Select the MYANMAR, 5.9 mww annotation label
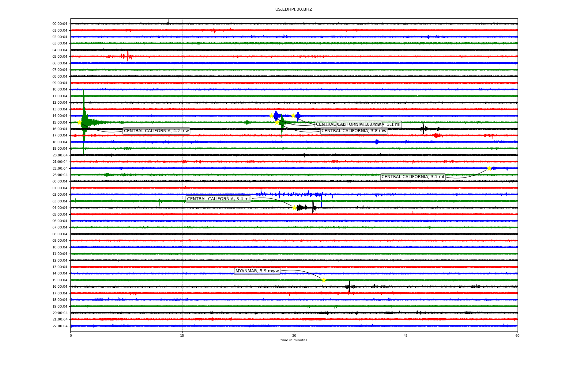This screenshot has height=368, width=588. click(257, 271)
